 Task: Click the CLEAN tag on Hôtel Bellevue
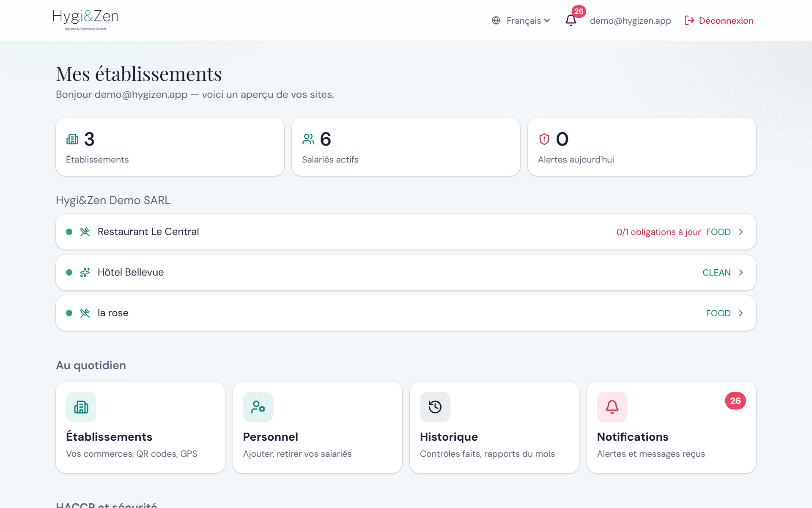pyautogui.click(x=716, y=272)
